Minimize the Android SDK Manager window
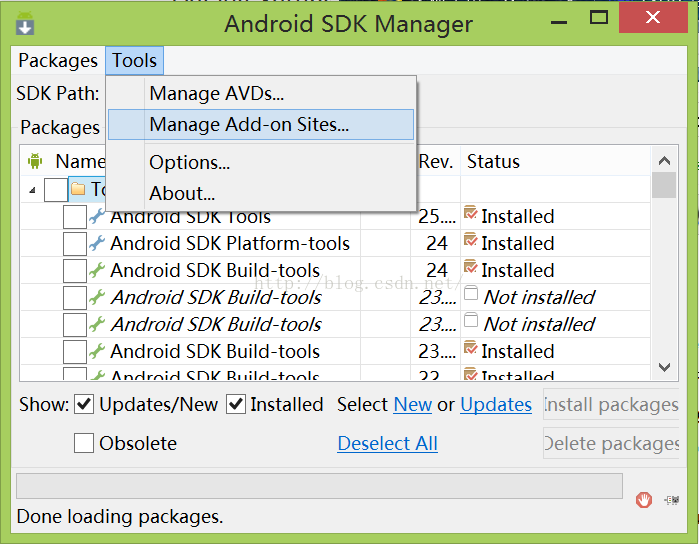This screenshot has height=544, width=699. click(559, 21)
